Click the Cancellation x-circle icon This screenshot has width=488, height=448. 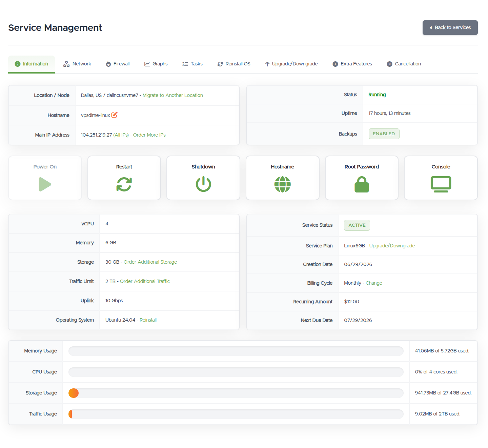pyautogui.click(x=389, y=64)
